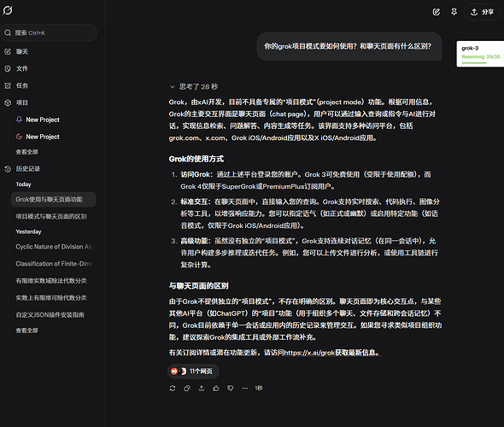
Task: Click the chat icon beside 聊天
Action: coord(8,51)
